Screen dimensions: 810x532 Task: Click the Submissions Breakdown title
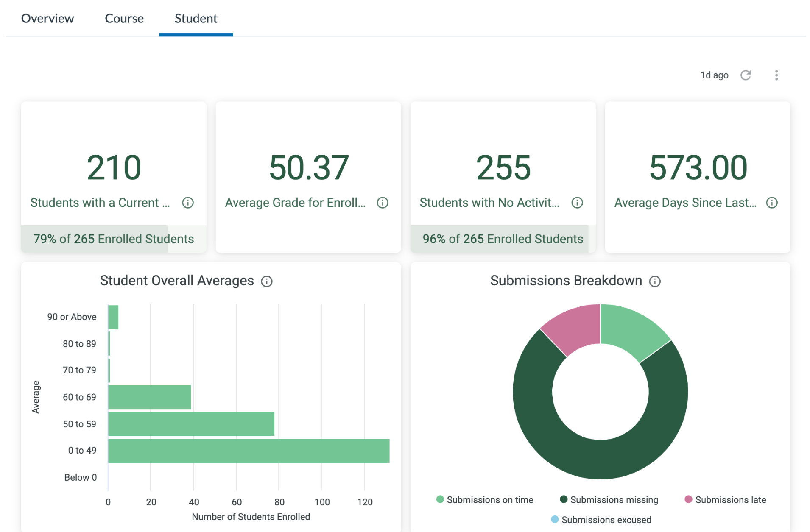[566, 281]
